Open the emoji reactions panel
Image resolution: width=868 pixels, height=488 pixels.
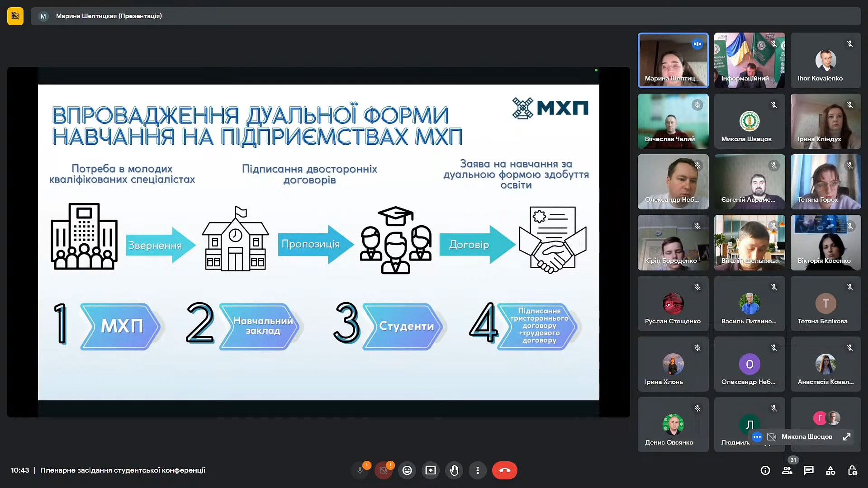click(407, 470)
